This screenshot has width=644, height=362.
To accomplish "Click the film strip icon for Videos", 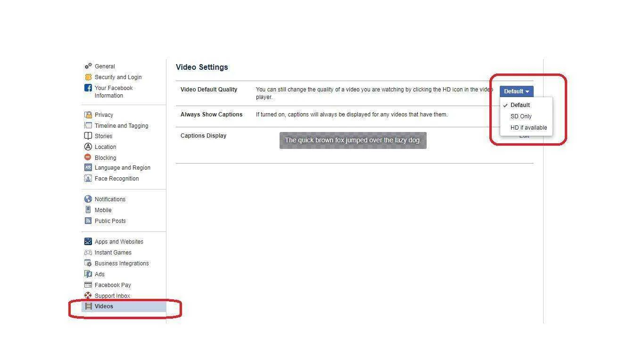I will 88,306.
